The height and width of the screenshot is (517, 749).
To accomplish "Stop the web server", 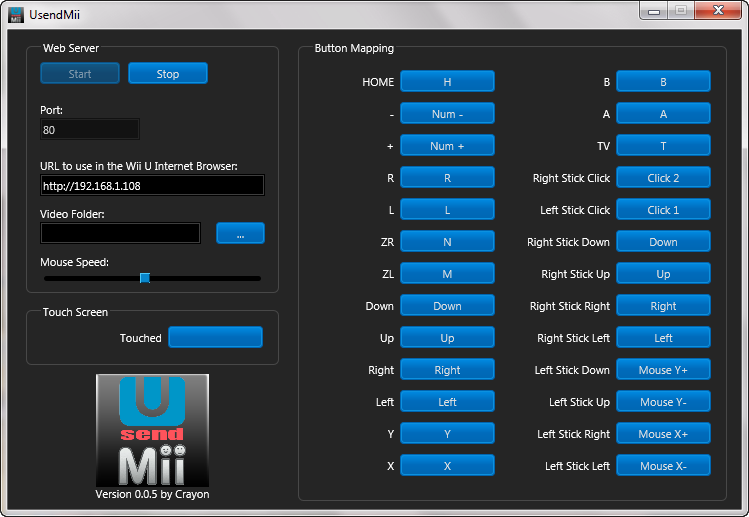I will pos(168,74).
